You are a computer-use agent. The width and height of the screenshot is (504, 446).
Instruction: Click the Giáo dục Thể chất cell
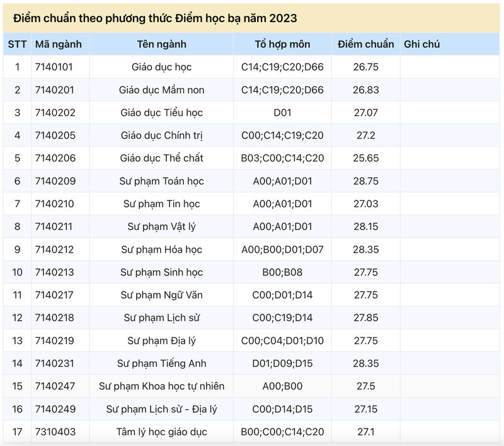click(x=161, y=158)
